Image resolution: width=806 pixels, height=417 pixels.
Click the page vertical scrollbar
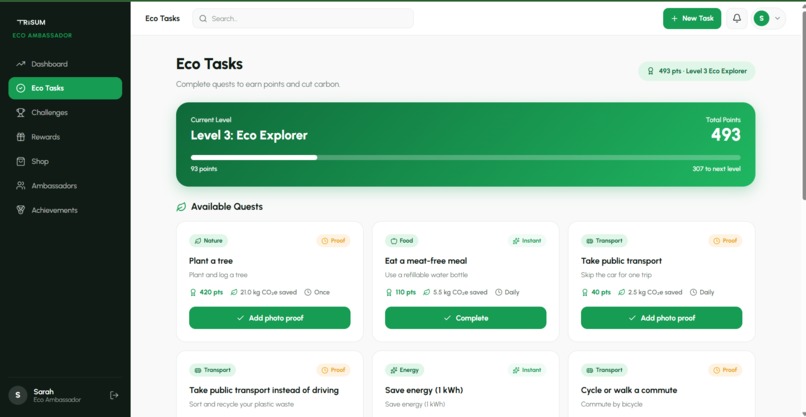(x=803, y=105)
